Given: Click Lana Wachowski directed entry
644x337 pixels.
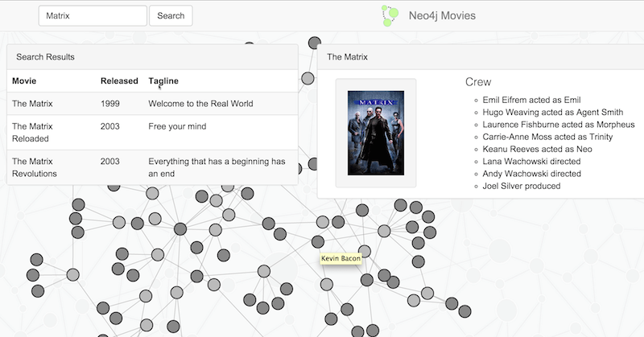Looking at the screenshot, I should coord(531,162).
